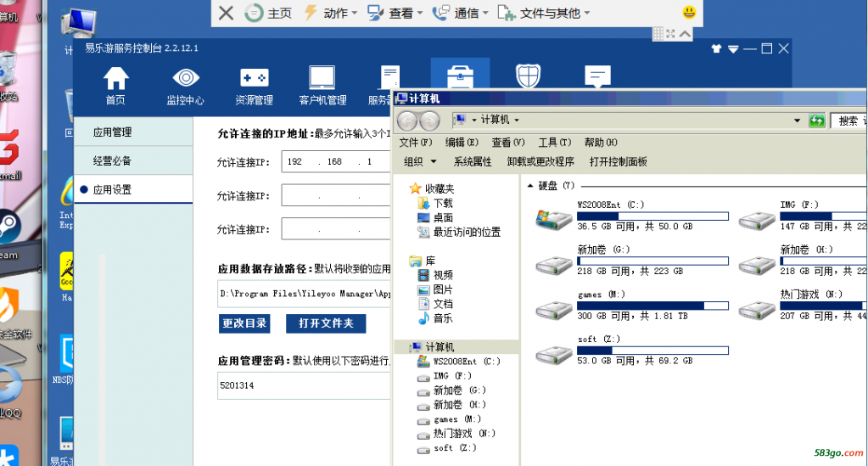Select soft (Z:) in navigation tree
The height and width of the screenshot is (466, 868).
[447, 447]
